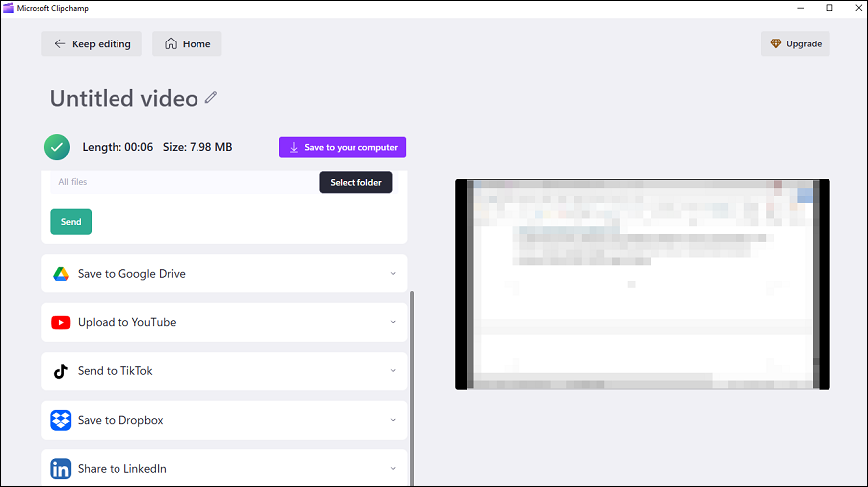Open the Upgrade plan button

(796, 43)
